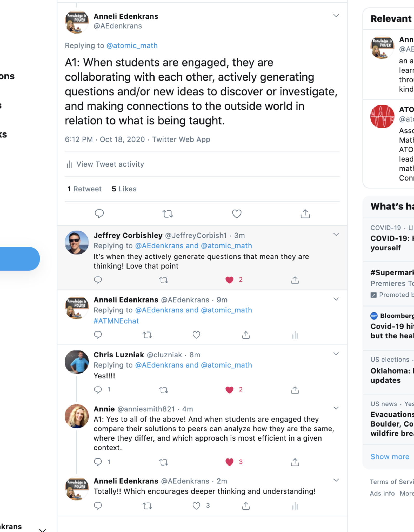Retweet Annie's A1 reply

(x=164, y=462)
